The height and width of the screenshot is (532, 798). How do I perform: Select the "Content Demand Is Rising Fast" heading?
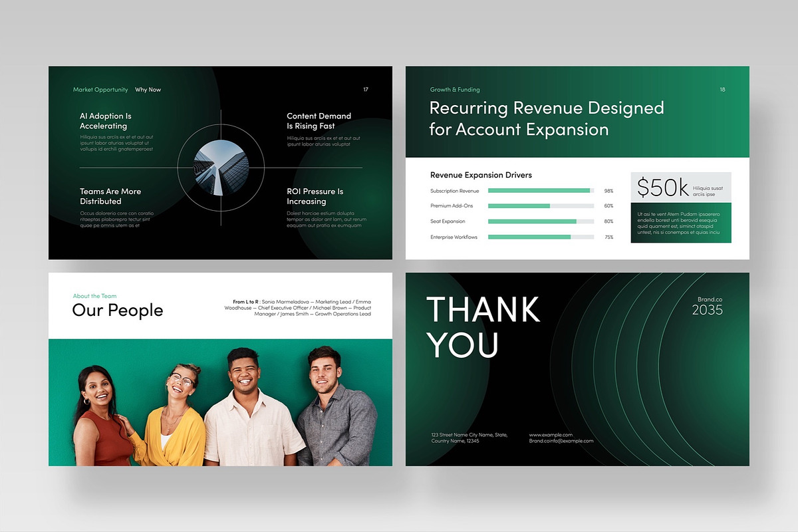click(319, 121)
